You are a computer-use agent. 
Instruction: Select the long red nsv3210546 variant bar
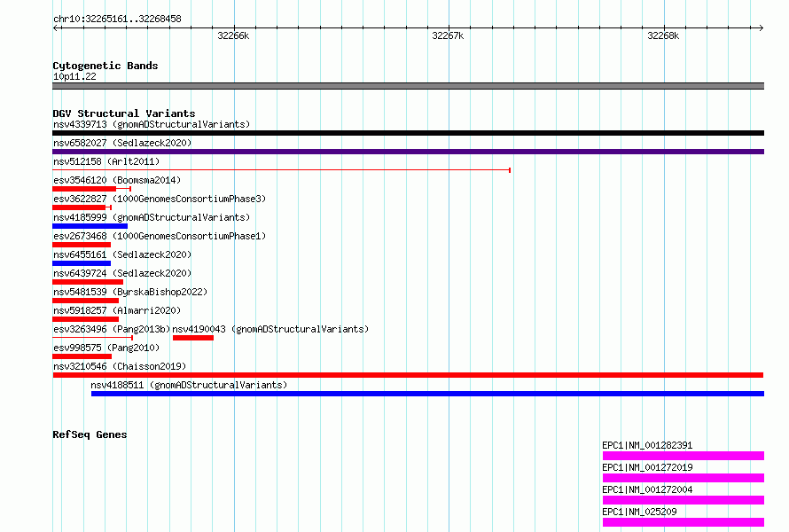point(408,375)
